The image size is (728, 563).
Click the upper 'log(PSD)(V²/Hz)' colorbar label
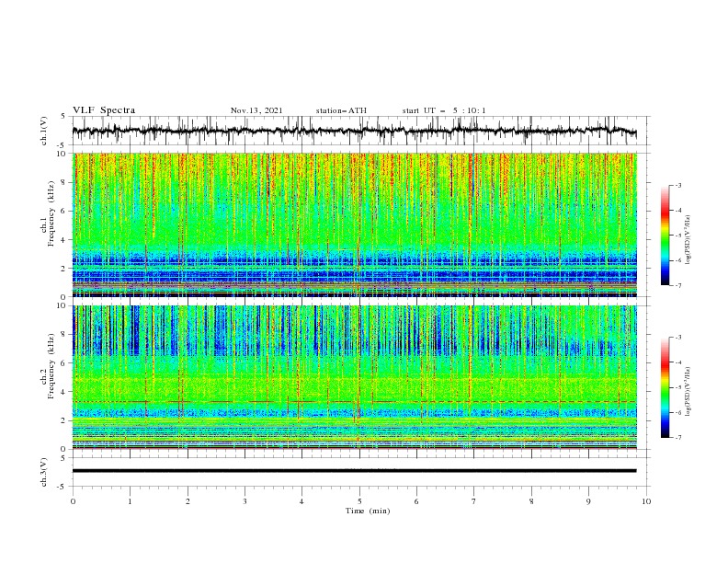click(688, 240)
